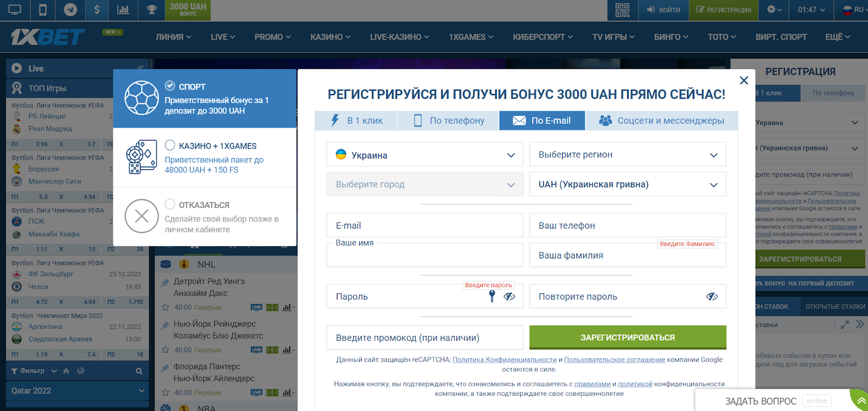Click the 3000 UAH бонус button

pyautogui.click(x=188, y=10)
